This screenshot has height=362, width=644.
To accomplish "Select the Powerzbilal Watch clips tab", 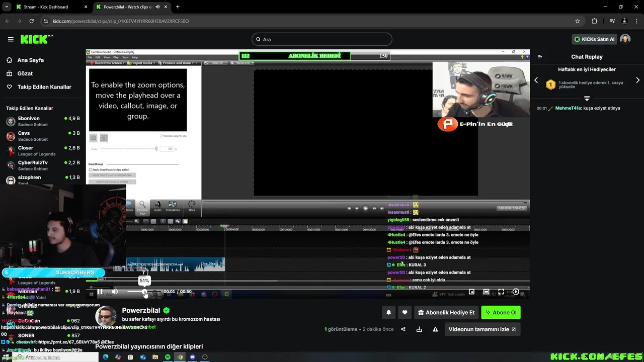I will pos(128,7).
